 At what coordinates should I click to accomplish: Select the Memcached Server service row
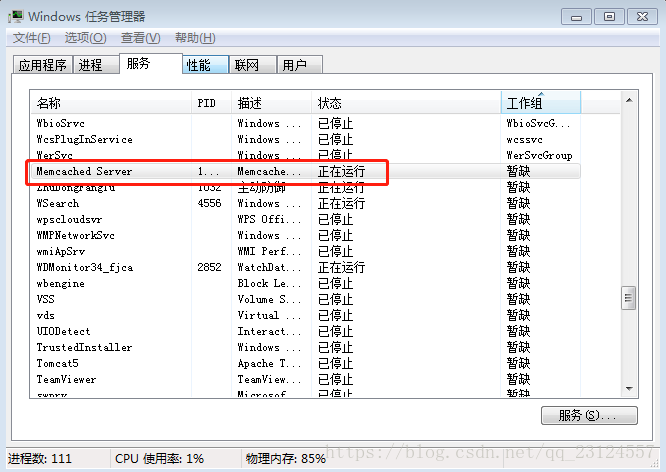coord(305,171)
